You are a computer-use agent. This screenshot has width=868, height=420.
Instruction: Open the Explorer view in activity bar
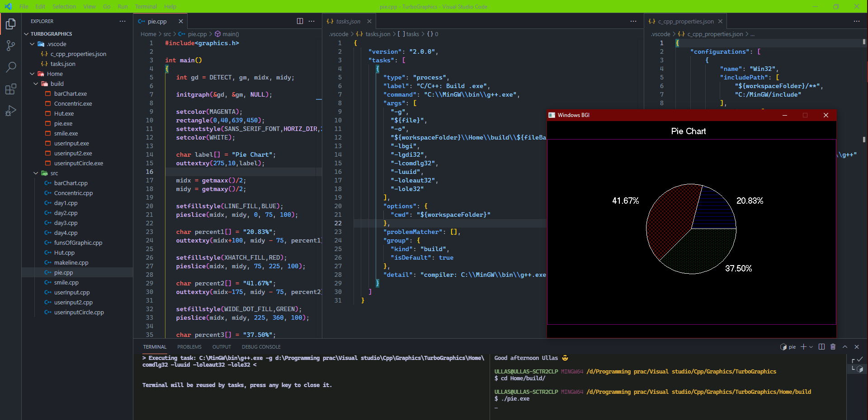tap(10, 24)
